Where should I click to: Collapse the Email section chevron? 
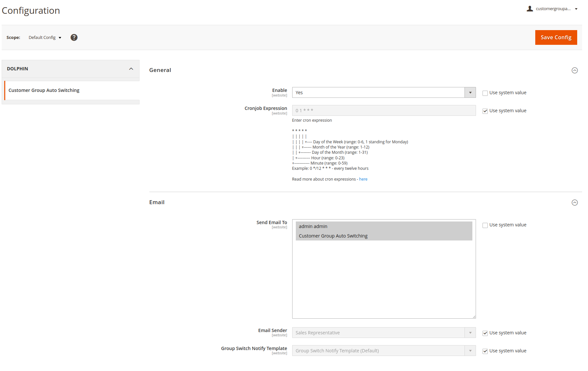[x=575, y=203]
